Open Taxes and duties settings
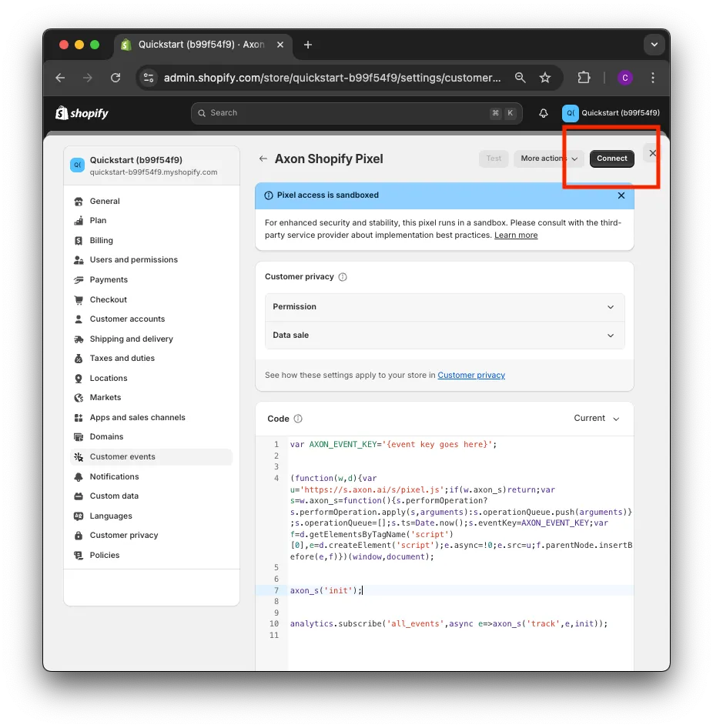Image resolution: width=713 pixels, height=728 pixels. pos(151,359)
